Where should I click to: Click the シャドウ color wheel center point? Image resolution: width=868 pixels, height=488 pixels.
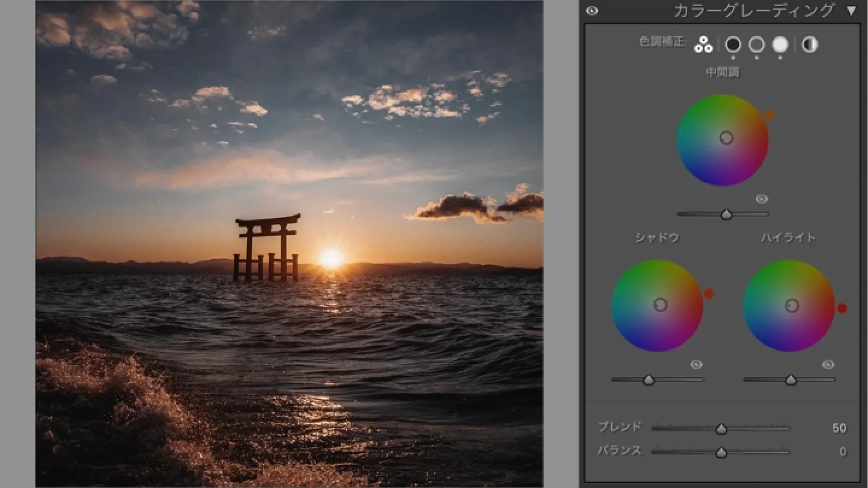click(660, 305)
